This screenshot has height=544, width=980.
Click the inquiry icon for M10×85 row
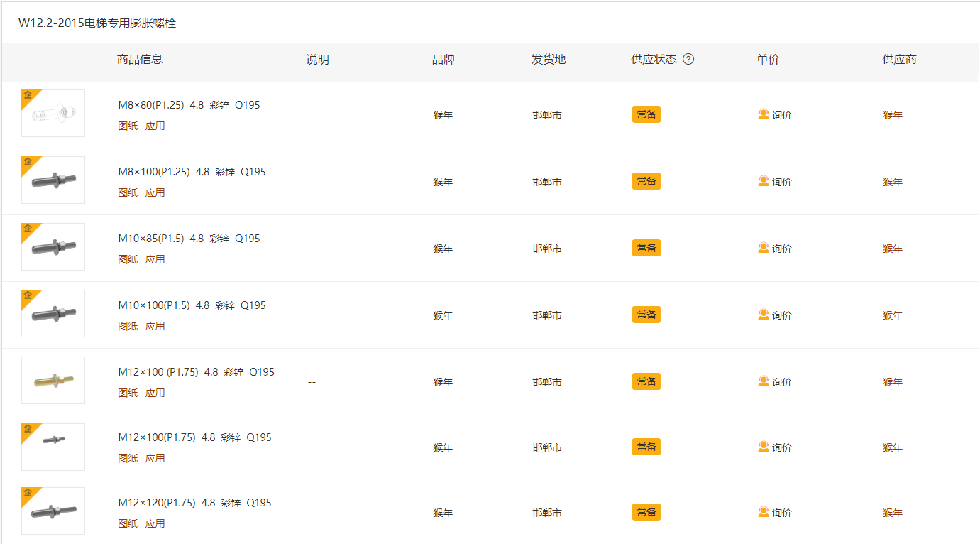(764, 248)
